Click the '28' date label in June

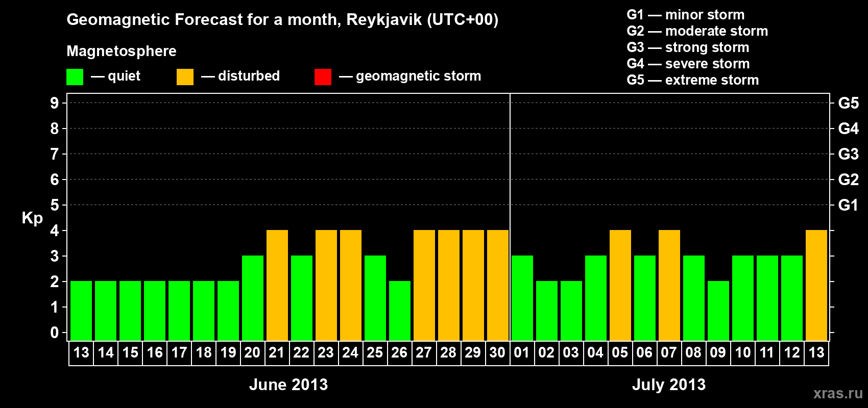tap(448, 352)
